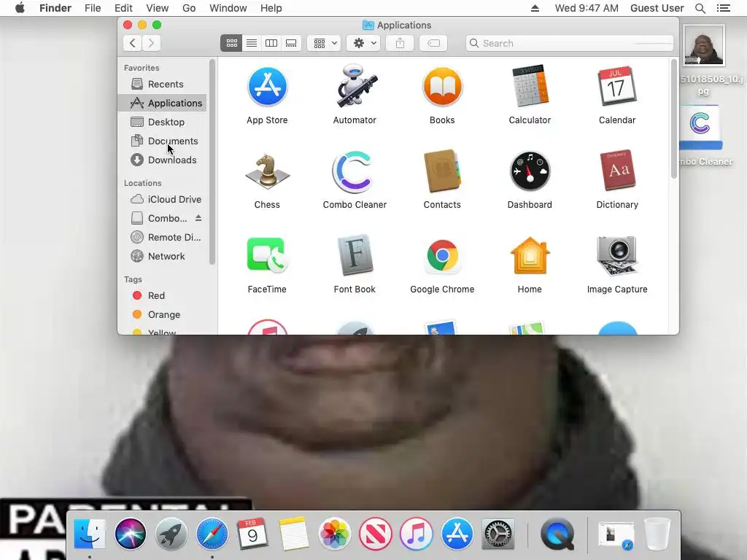Eject the Combo volume in sidebar

click(198, 218)
